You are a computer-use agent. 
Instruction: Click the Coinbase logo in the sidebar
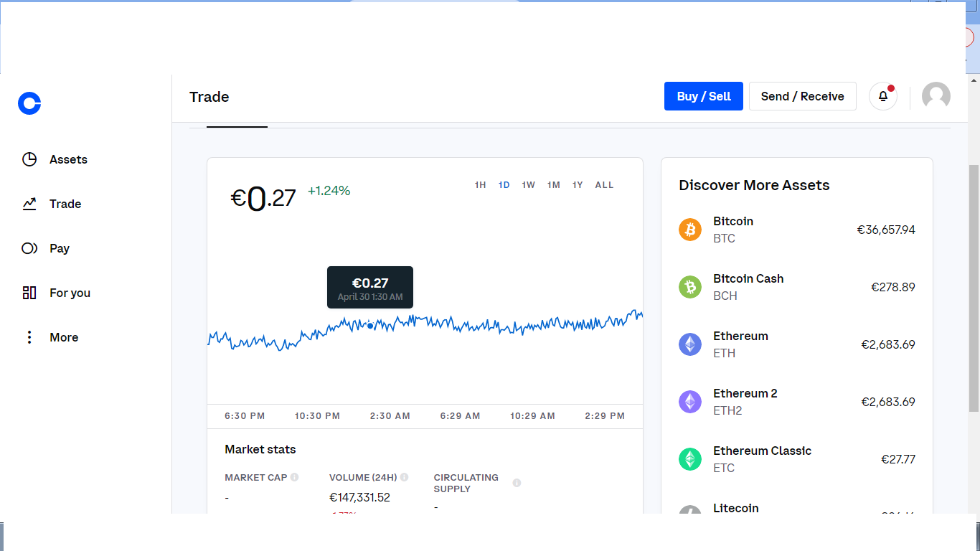click(29, 103)
